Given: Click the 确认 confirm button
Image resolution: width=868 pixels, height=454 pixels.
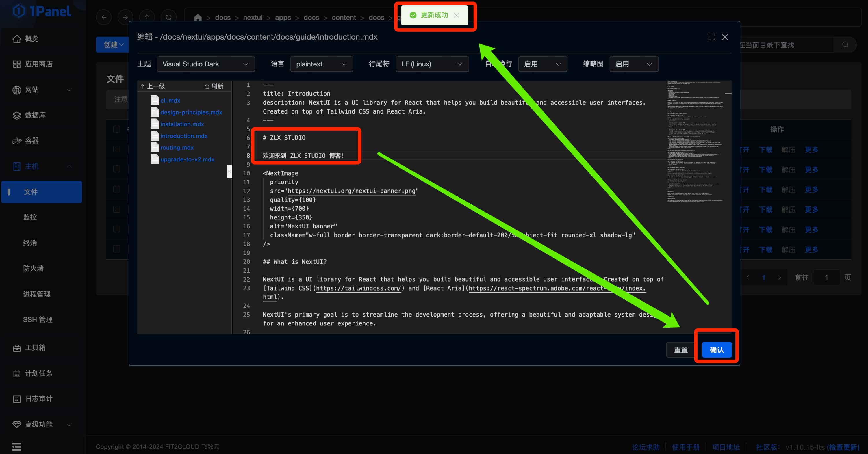Looking at the screenshot, I should tap(717, 349).
